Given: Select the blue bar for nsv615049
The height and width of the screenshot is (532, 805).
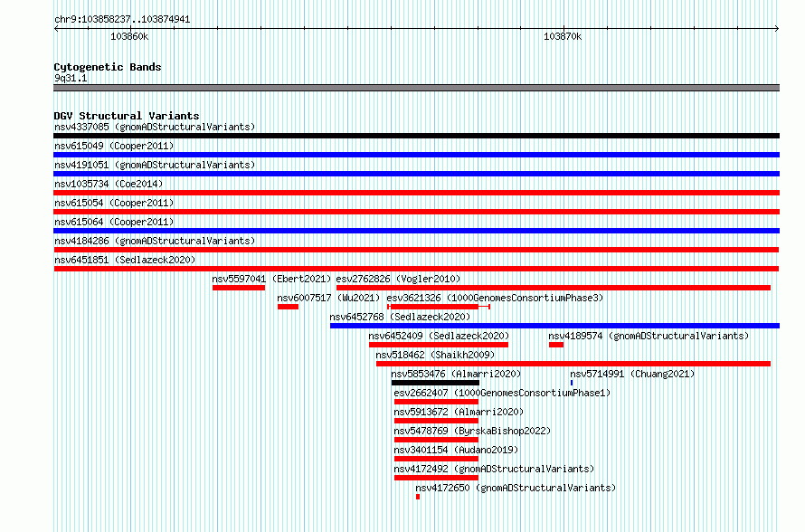Looking at the screenshot, I should tap(416, 155).
